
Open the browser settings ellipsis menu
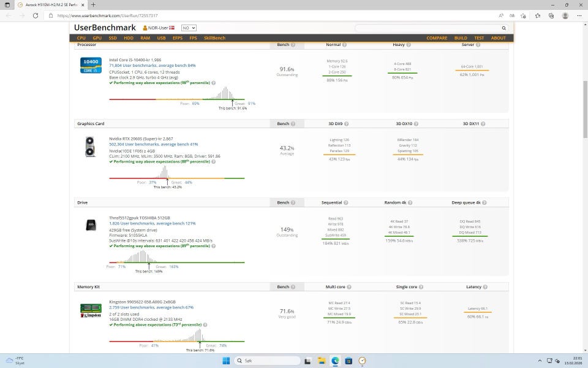click(x=579, y=16)
